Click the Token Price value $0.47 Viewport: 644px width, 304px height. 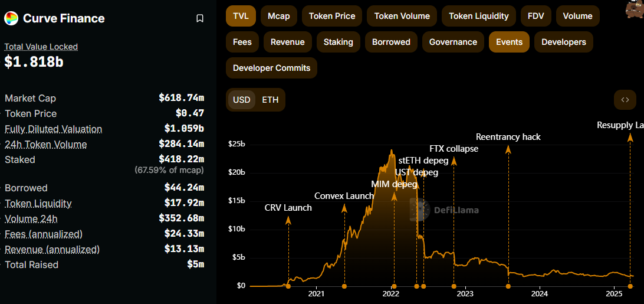tap(190, 113)
